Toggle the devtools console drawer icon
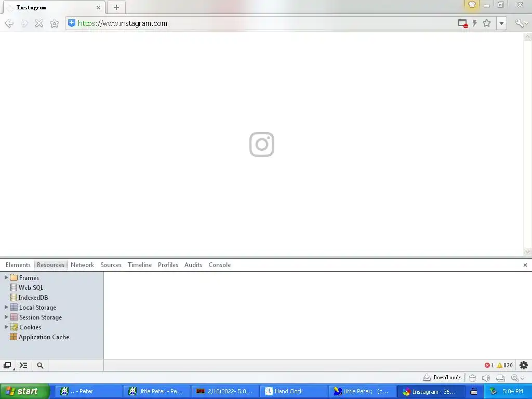This screenshot has height=399, width=532. (23, 365)
